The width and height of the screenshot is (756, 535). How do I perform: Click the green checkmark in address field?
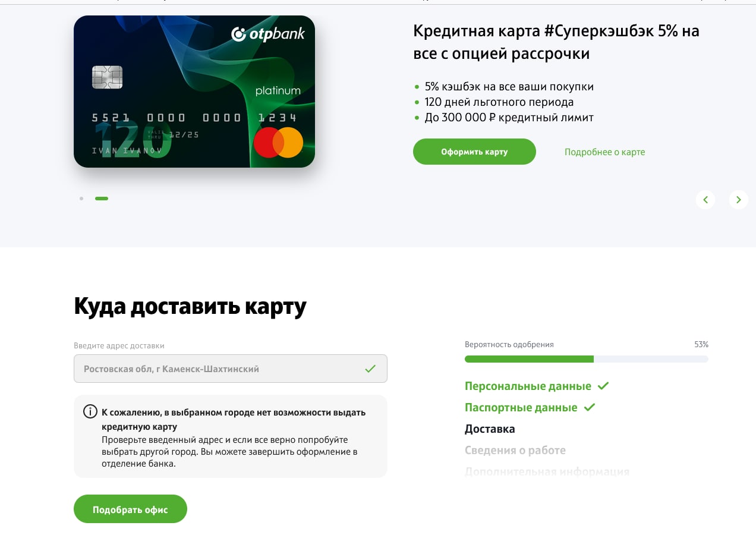[370, 369]
